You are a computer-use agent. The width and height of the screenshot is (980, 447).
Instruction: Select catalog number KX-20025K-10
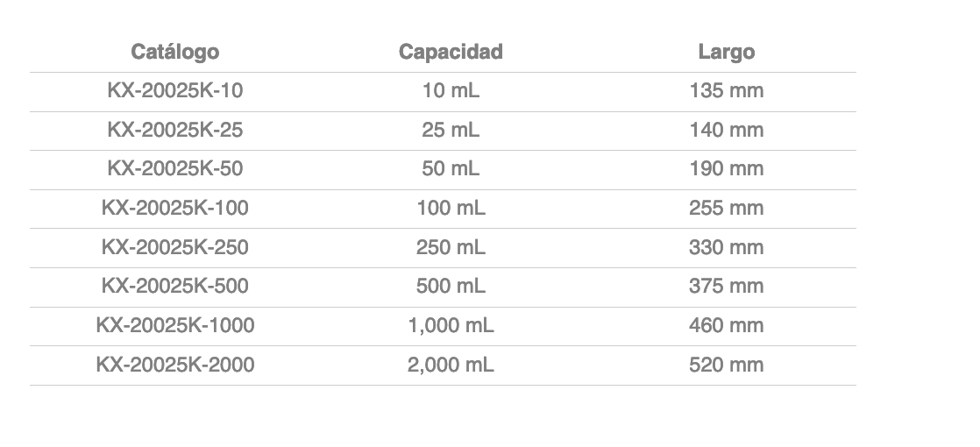tap(174, 90)
